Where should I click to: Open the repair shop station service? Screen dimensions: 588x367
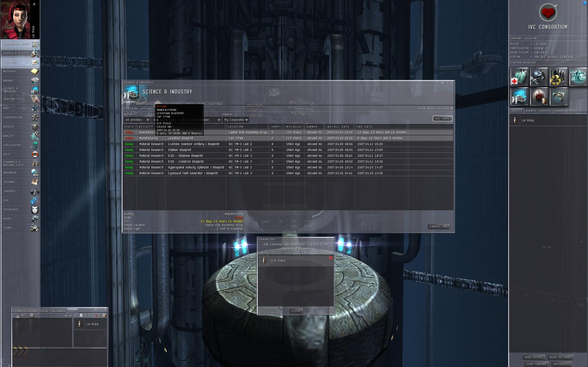click(x=539, y=76)
